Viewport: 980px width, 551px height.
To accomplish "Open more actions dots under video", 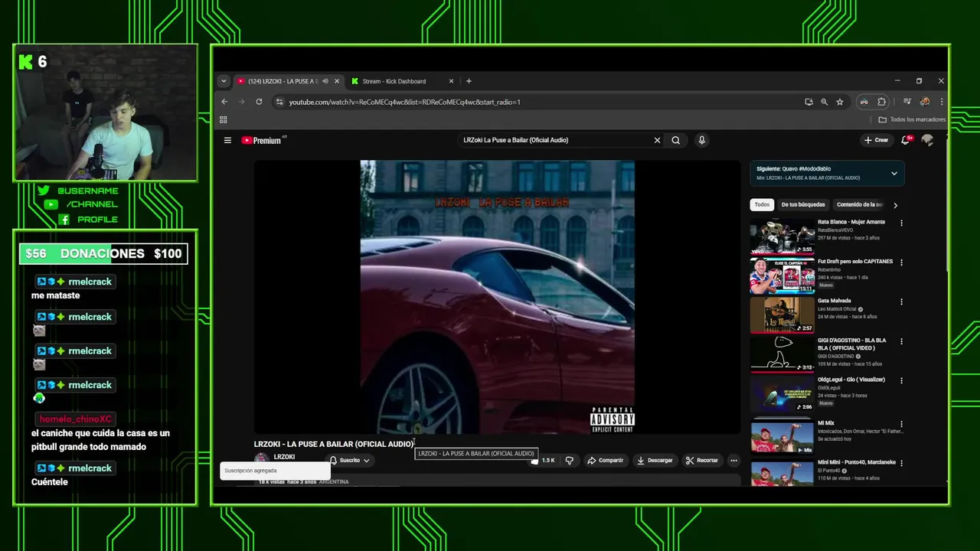I will (x=733, y=460).
